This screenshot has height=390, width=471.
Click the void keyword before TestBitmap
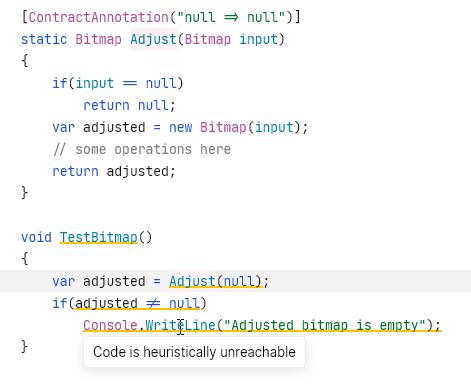pyautogui.click(x=36, y=237)
